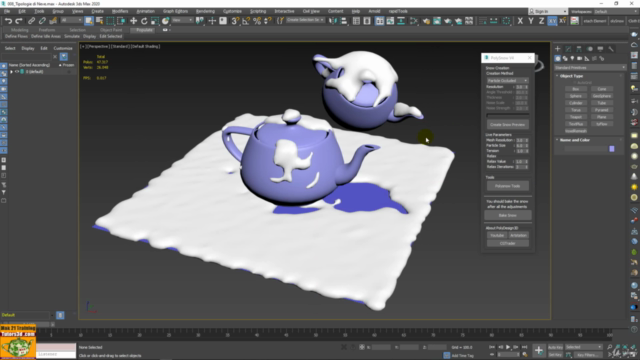Restrict to XY plane

(x=552, y=21)
